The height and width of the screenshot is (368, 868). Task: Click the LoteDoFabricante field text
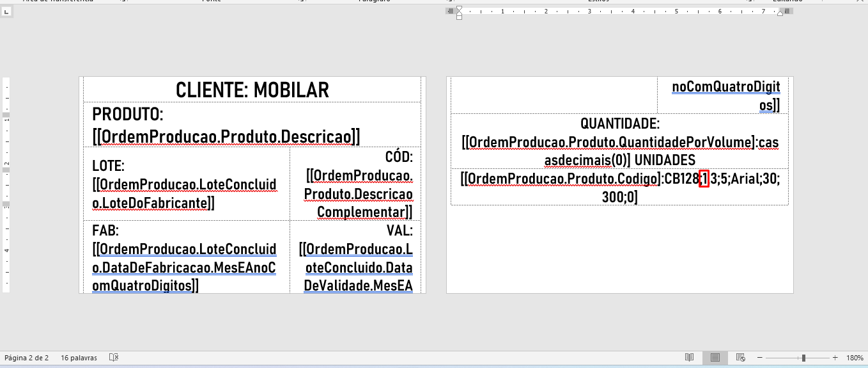tap(184, 194)
